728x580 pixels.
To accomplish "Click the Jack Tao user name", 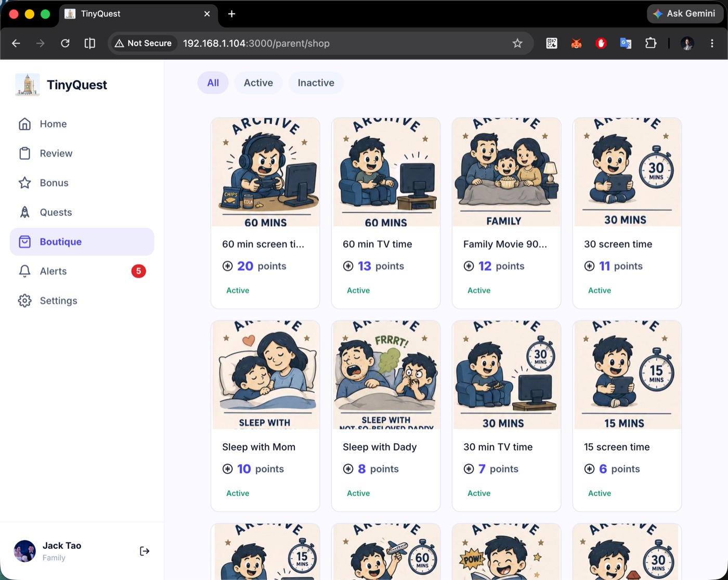I will [62, 546].
